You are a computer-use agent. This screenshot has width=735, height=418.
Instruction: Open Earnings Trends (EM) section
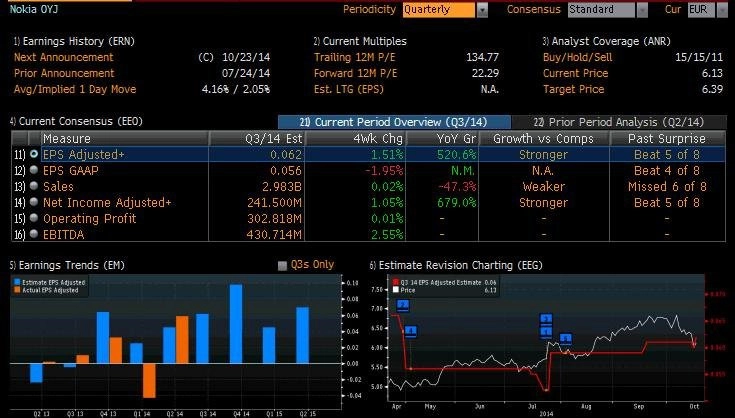pyautogui.click(x=67, y=265)
